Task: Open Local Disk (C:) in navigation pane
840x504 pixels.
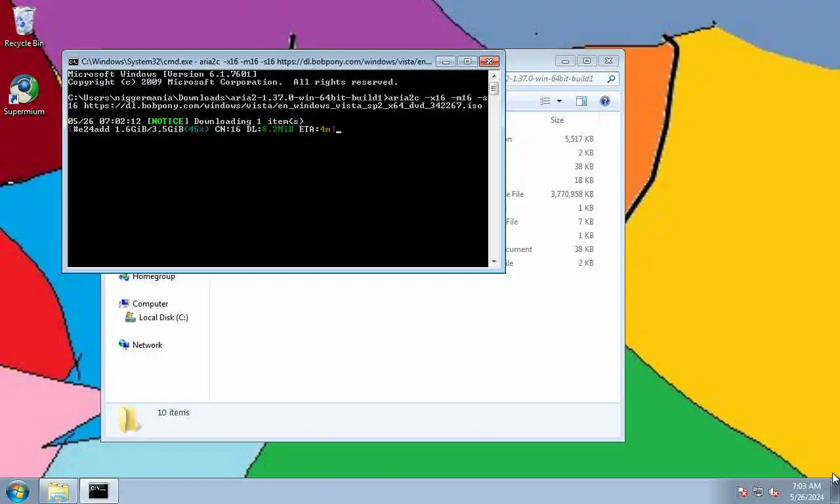Action: click(163, 318)
